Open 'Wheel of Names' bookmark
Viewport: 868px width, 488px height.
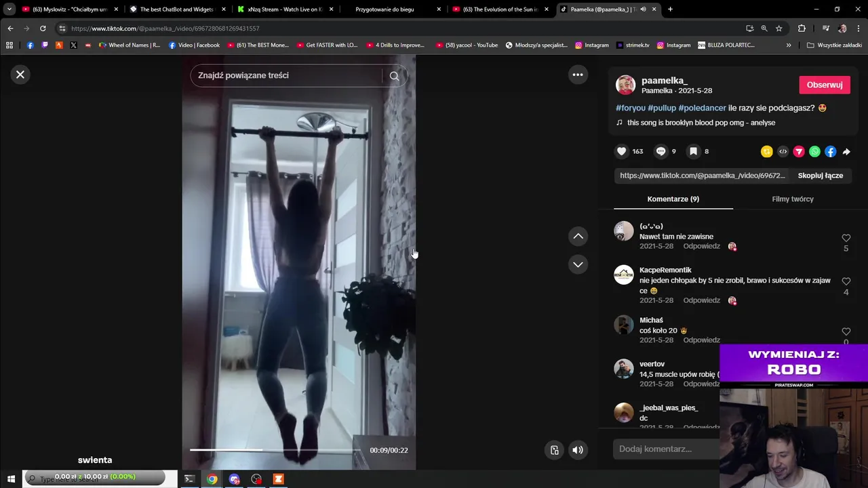(130, 45)
